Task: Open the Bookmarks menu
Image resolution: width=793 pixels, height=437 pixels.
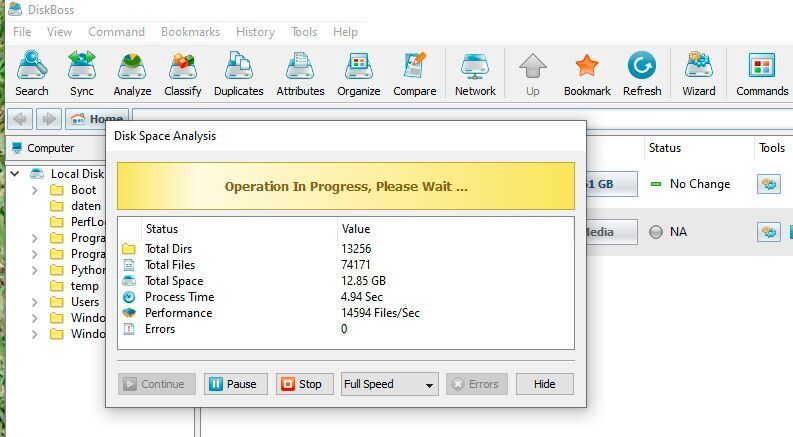Action: click(190, 32)
